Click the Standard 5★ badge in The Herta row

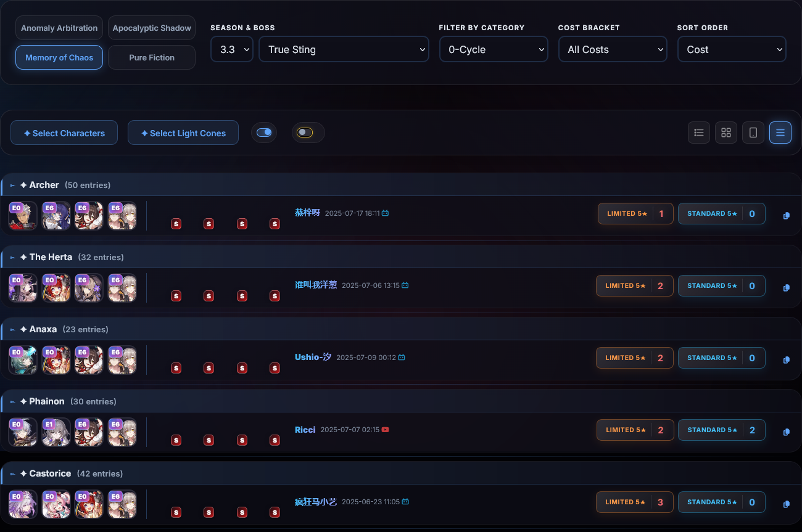pos(722,286)
